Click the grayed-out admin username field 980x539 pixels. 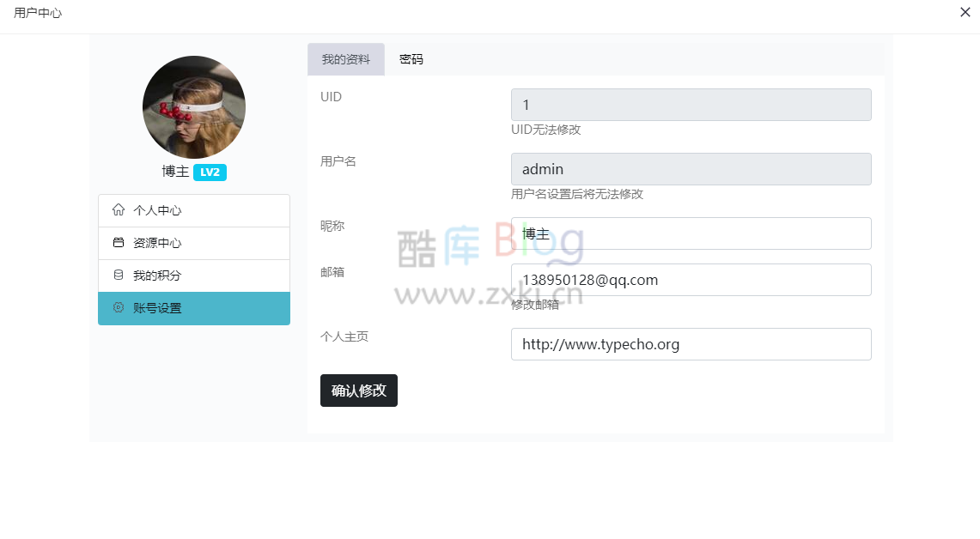(691, 168)
